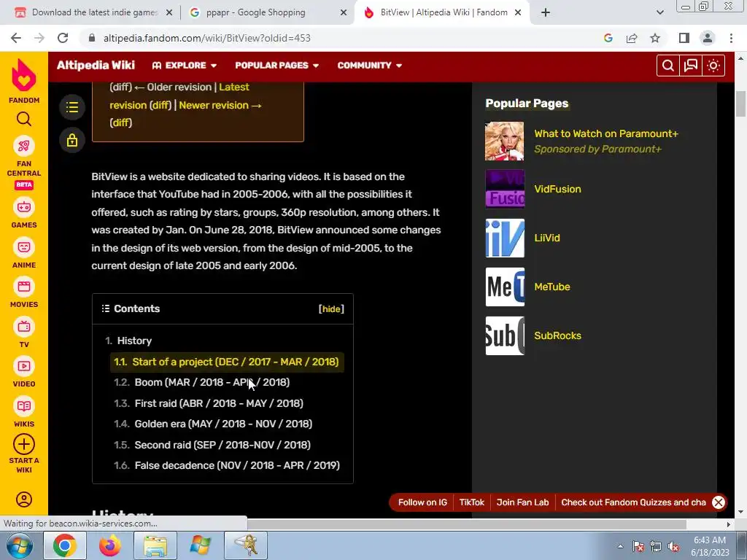Screen dimensions: 747x560
Task: Select the BitView Altipedia tab
Action: point(444,12)
